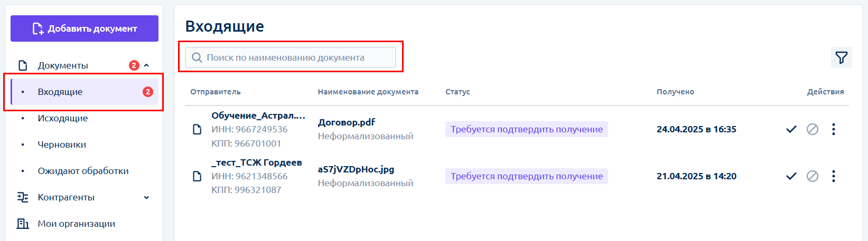Confirm receipt checkmark for Договор.pdf
Viewport: 868px width, 241px height.
(791, 129)
